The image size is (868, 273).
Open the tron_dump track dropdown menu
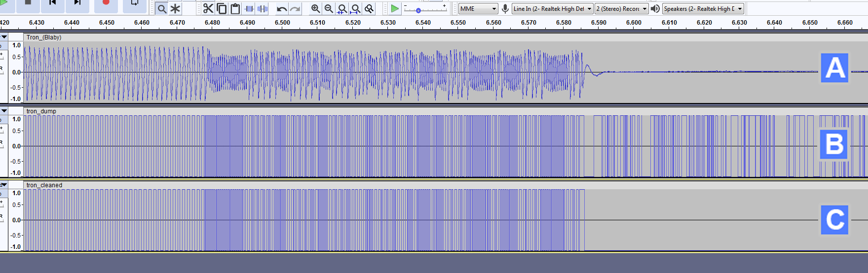(4, 111)
